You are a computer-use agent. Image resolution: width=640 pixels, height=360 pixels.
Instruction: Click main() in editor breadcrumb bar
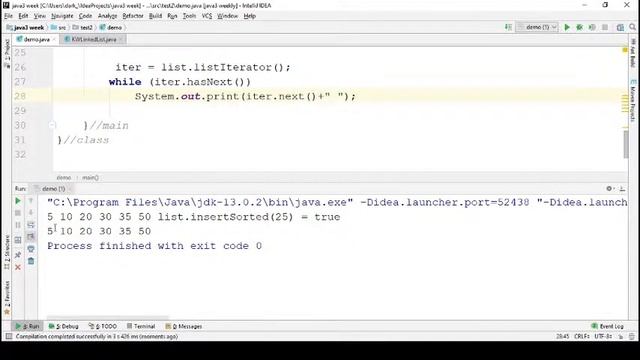(x=90, y=178)
